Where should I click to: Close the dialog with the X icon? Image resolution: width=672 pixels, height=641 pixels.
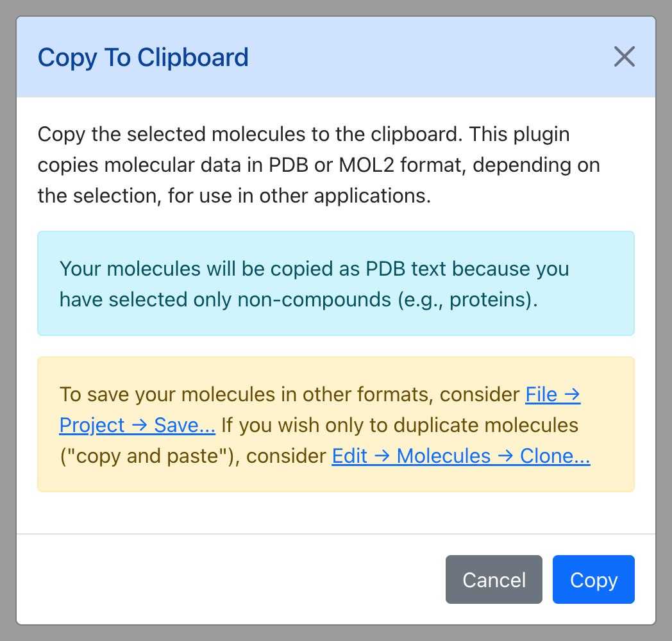624,56
